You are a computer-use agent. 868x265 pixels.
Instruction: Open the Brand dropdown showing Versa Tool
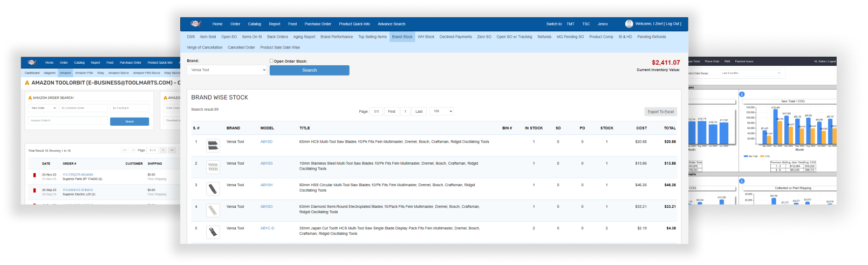[x=227, y=70]
